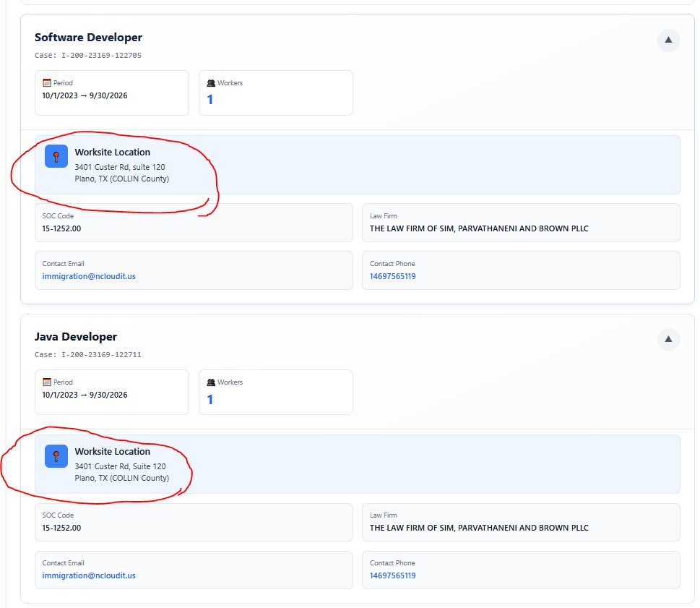
Task: Click 'Plano, TX (COLLIN County)' in Java Developer card
Action: coord(122,478)
